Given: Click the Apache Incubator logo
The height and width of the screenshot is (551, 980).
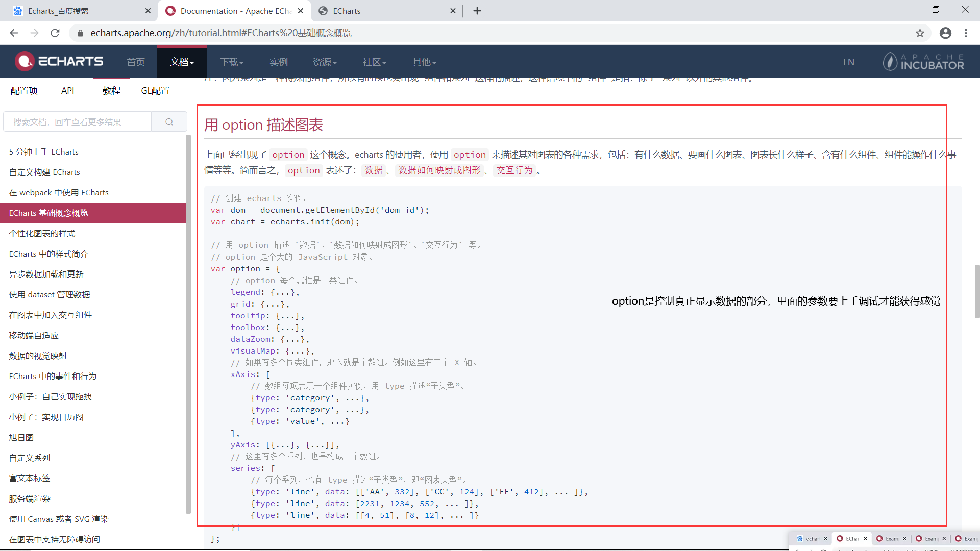Looking at the screenshot, I should pos(923,62).
